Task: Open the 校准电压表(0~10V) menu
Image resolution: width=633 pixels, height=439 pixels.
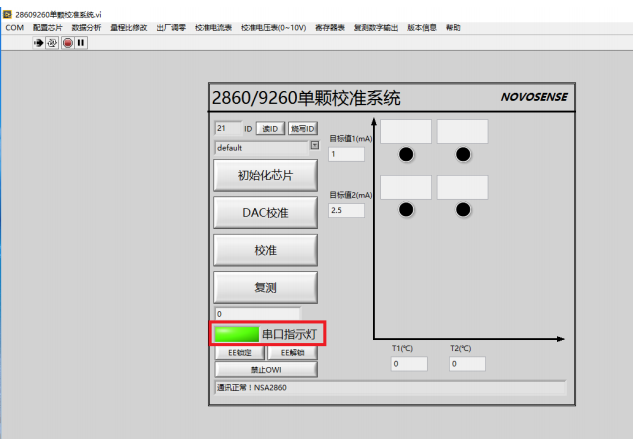Action: click(x=273, y=28)
